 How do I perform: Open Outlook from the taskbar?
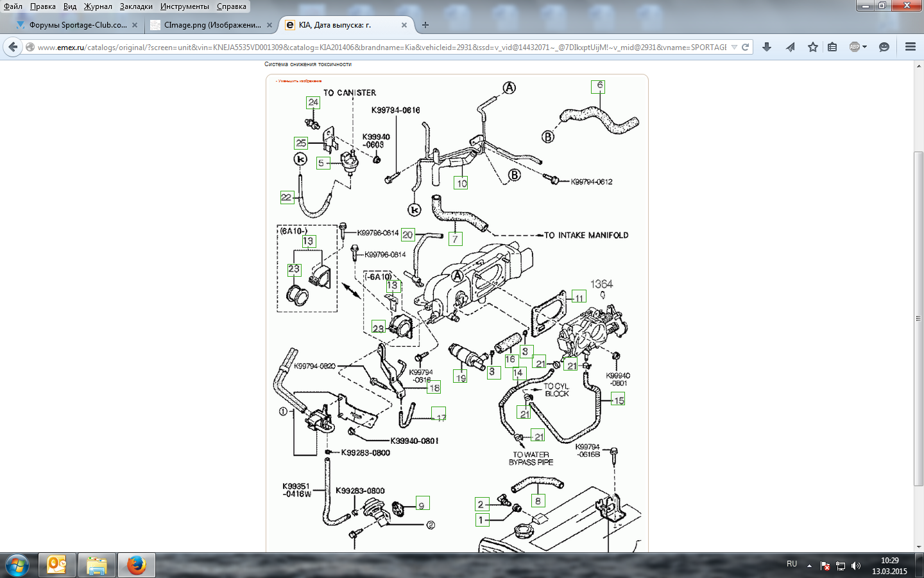click(57, 565)
